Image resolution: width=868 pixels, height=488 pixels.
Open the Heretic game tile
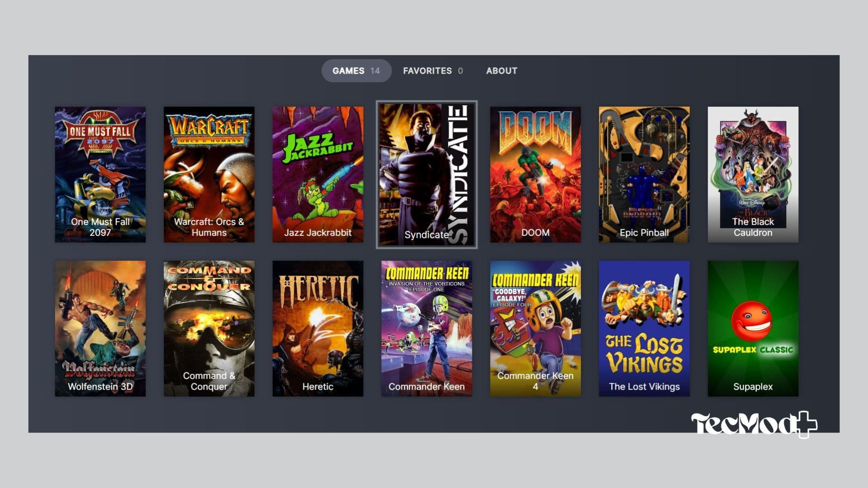(x=317, y=328)
